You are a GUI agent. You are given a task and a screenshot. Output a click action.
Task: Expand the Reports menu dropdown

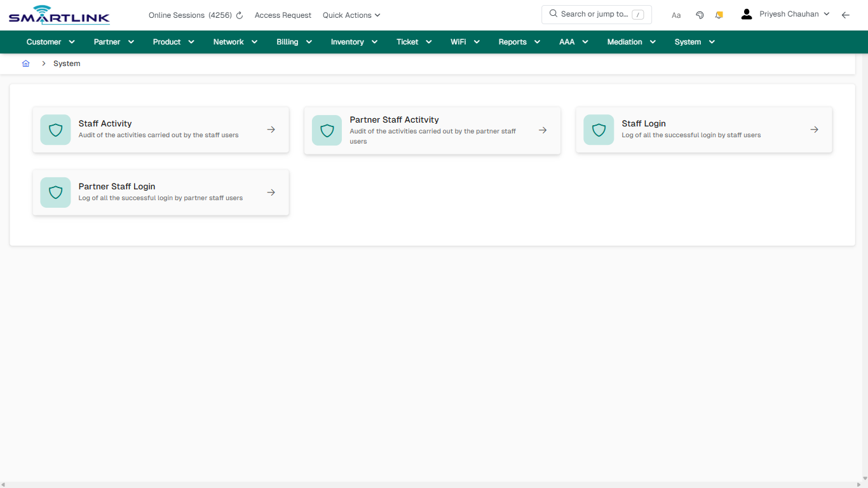[x=519, y=41]
